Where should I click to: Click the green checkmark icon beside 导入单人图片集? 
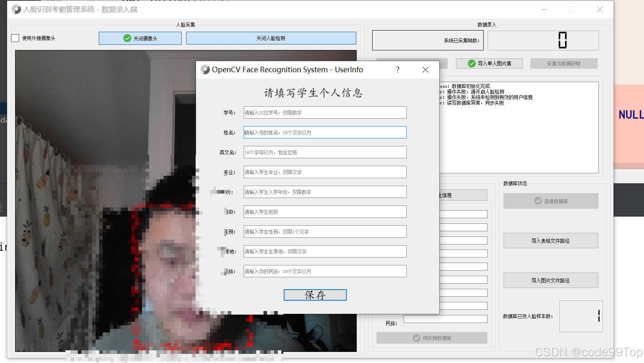pyautogui.click(x=472, y=63)
